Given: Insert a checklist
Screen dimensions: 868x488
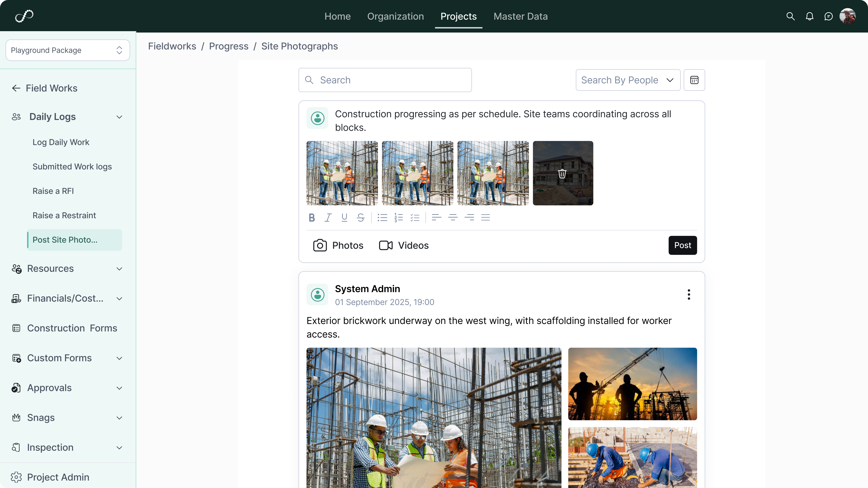Looking at the screenshot, I should (x=415, y=218).
